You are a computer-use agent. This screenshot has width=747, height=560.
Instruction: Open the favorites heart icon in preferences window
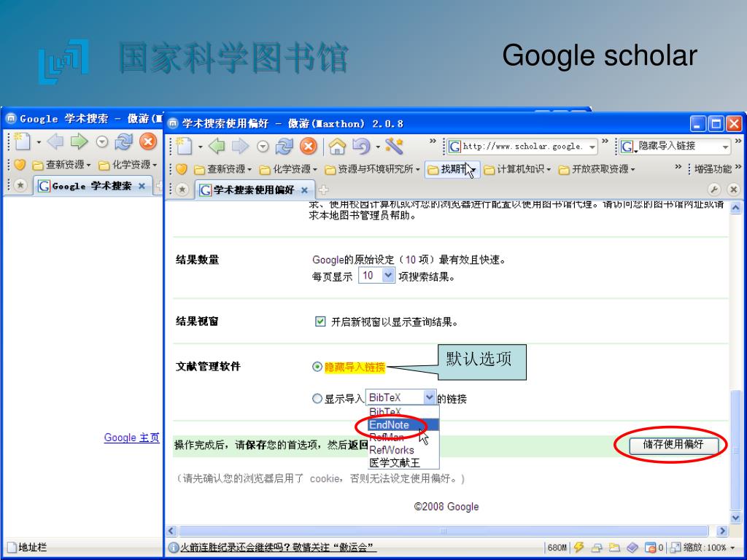[181, 169]
